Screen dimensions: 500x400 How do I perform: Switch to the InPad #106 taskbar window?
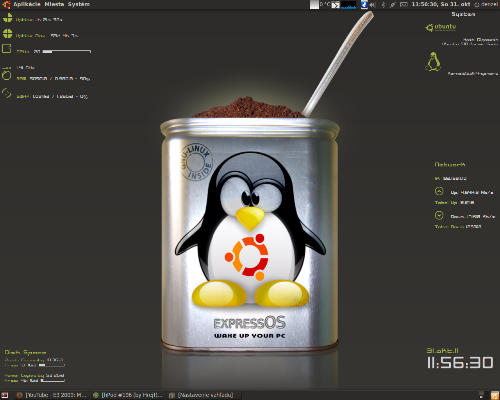tap(128, 395)
